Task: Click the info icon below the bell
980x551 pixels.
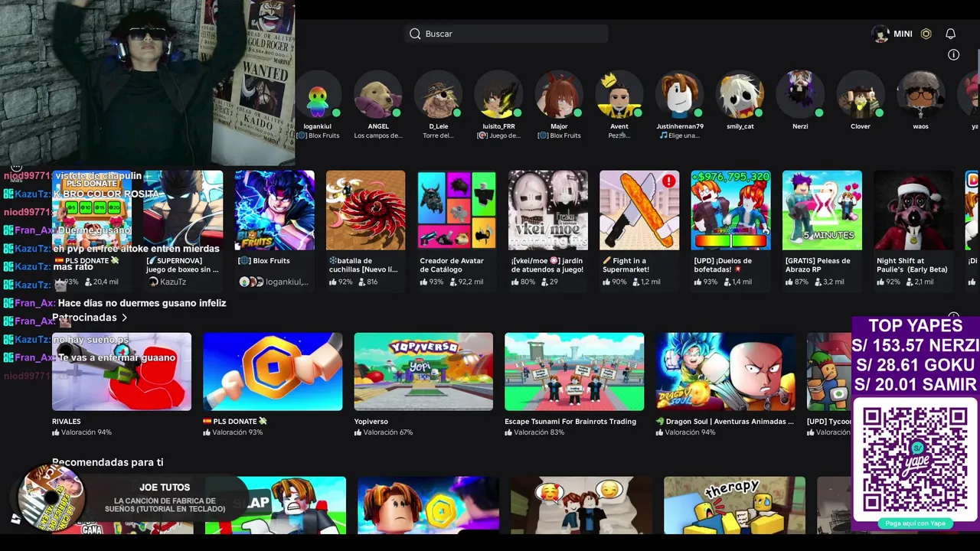Action: [x=953, y=54]
